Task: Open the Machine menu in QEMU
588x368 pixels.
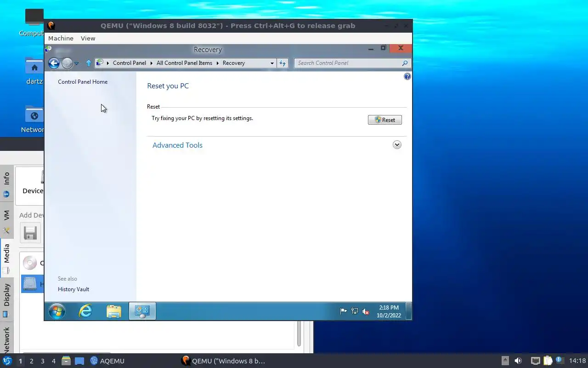Action: click(x=61, y=38)
